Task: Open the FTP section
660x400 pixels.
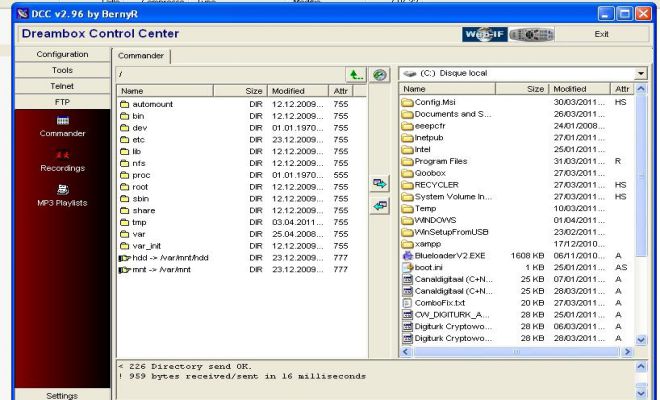Action: pos(62,102)
